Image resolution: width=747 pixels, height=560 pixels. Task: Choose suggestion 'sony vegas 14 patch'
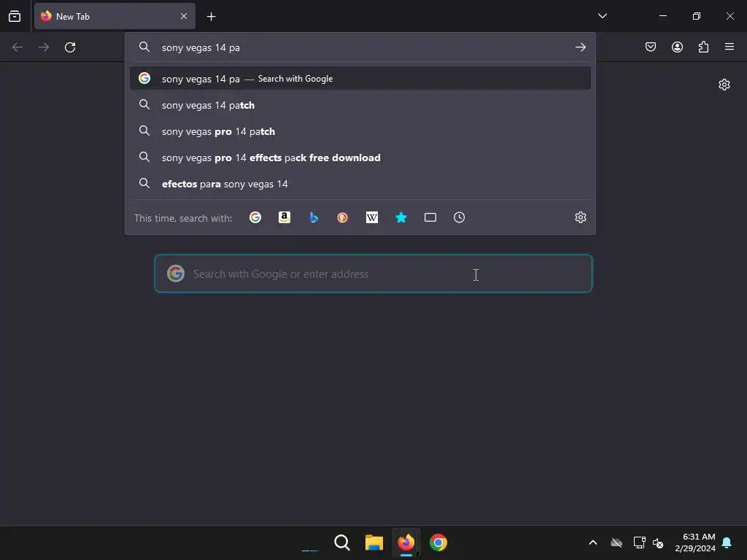click(360, 105)
